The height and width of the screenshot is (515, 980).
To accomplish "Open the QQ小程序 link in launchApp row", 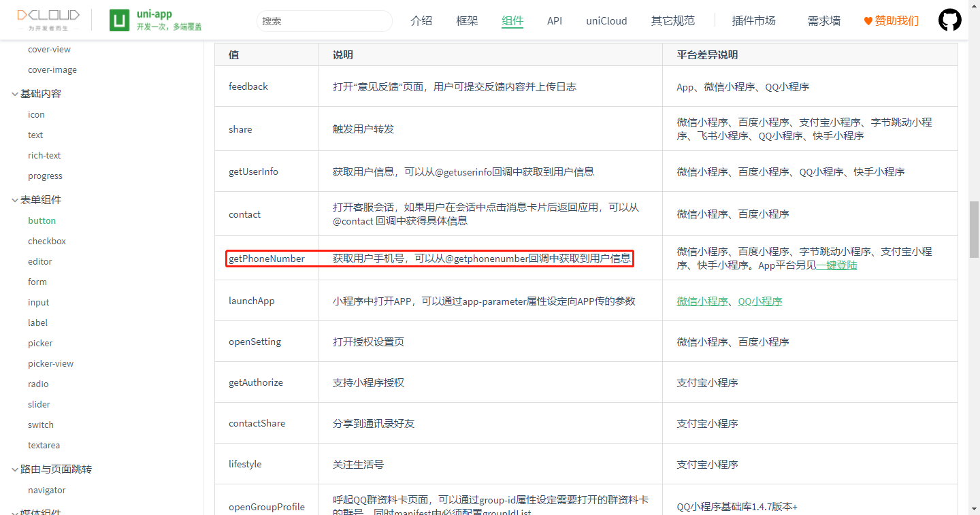I will [x=760, y=301].
